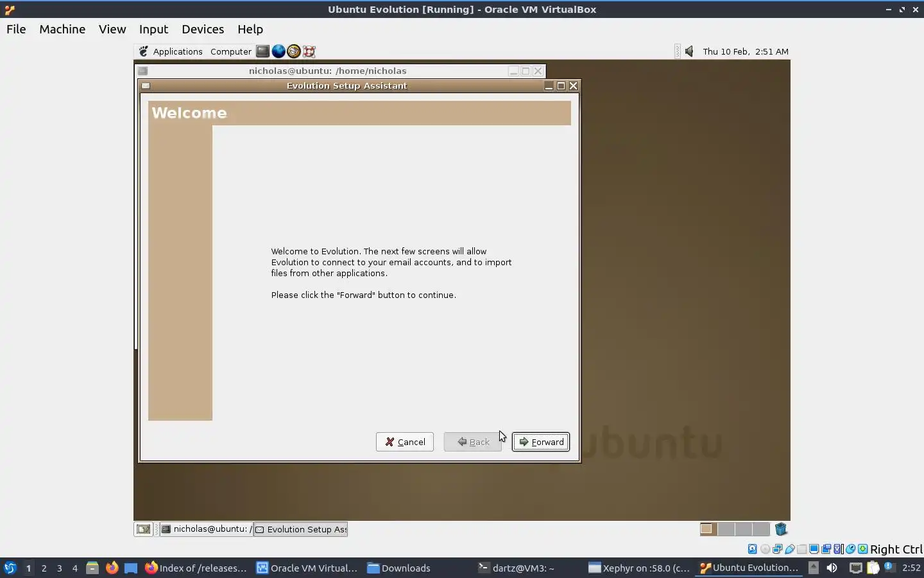924x578 pixels.
Task: Click the VirtualBox display status icon
Action: 814,549
